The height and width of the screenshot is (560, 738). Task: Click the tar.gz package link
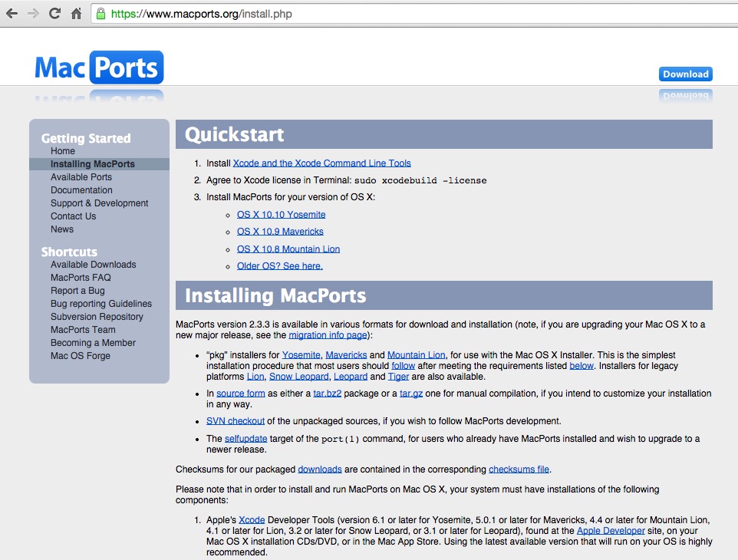(411, 394)
